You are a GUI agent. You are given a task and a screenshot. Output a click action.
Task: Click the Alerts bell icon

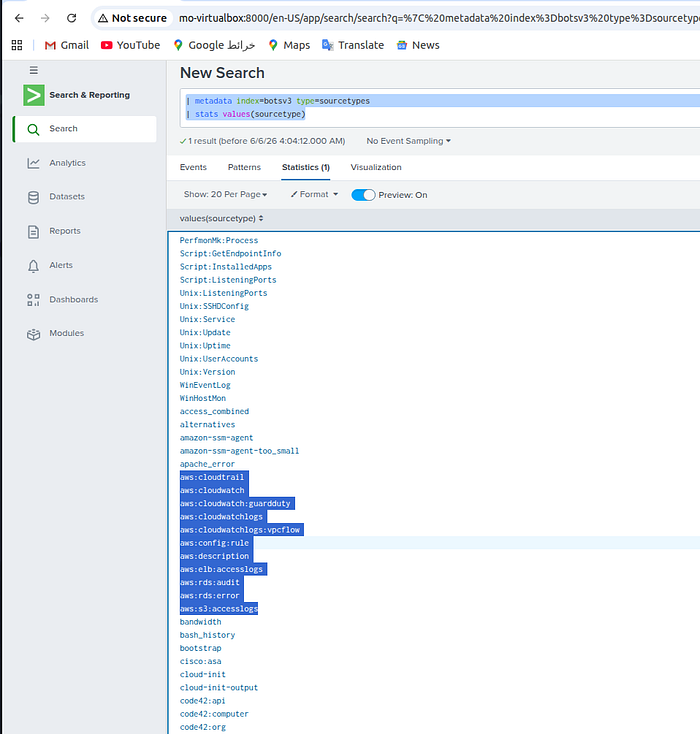pyautogui.click(x=33, y=266)
